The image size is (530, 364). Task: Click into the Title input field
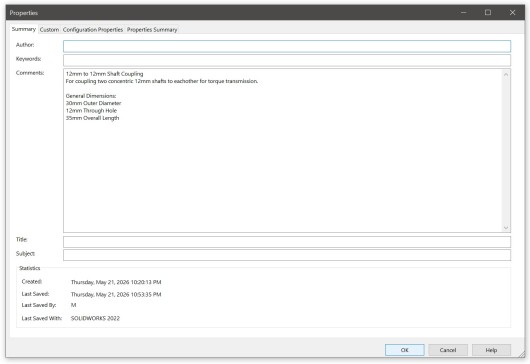point(287,242)
